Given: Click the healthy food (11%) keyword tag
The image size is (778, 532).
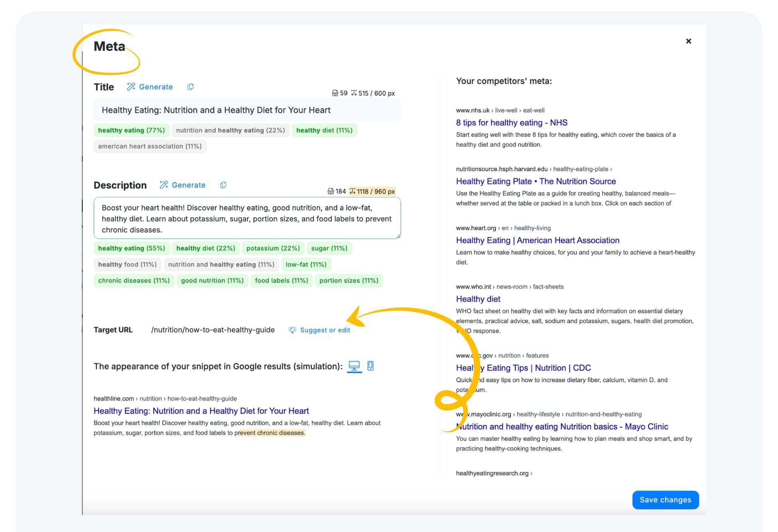Looking at the screenshot, I should [x=127, y=265].
